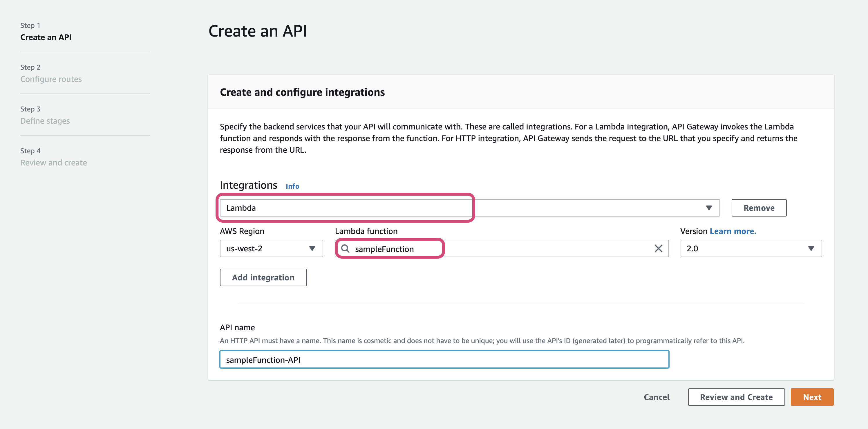Click the Review and Create button
This screenshot has height=429, width=868.
[736, 397]
